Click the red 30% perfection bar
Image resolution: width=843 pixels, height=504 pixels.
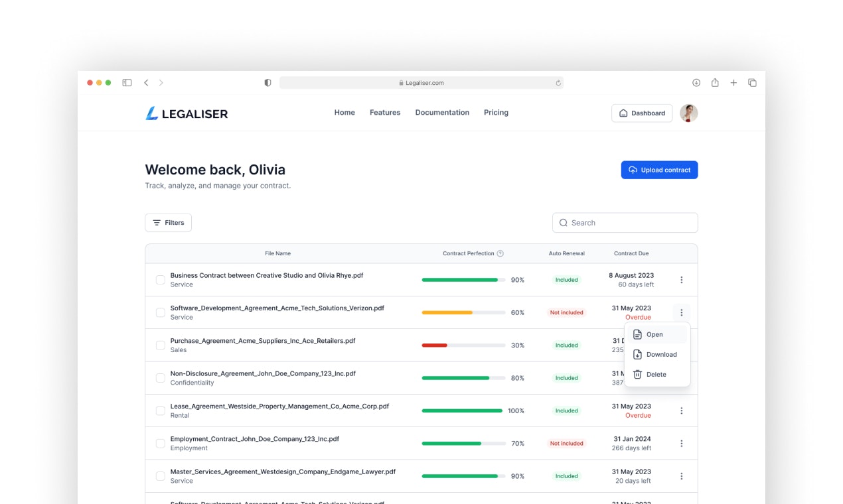[x=463, y=345]
